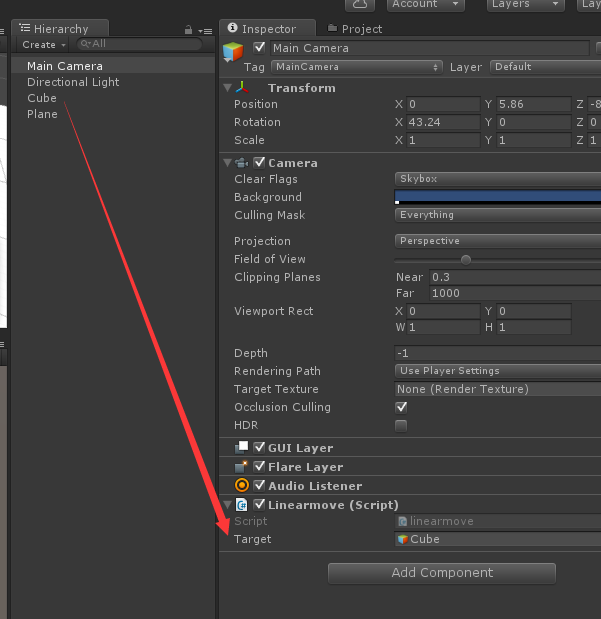Switch to the Project tab

[361, 29]
